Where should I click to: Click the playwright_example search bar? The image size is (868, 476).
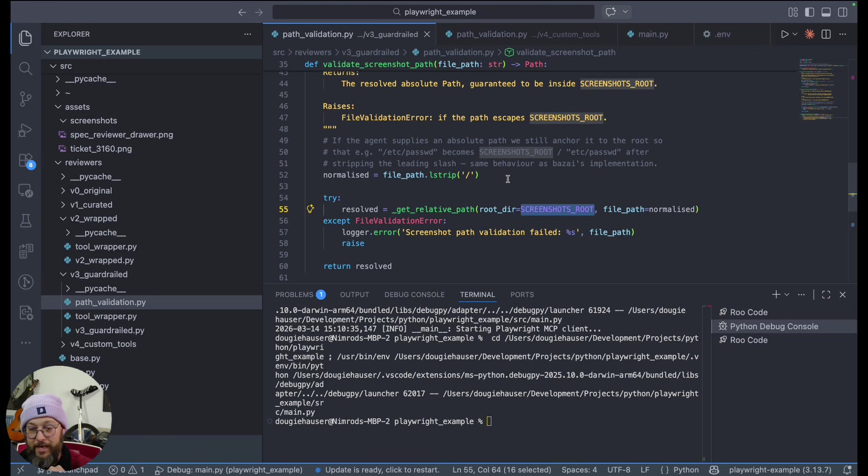coord(434,12)
